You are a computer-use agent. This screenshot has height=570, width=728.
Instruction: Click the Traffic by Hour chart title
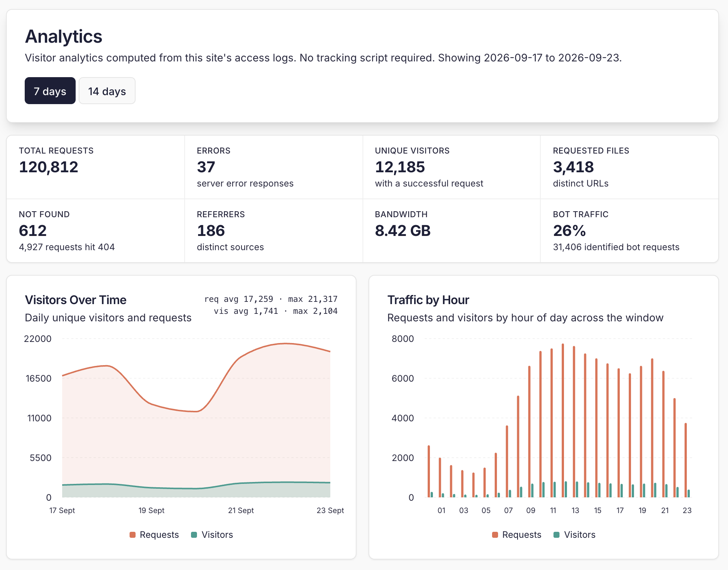[428, 300]
